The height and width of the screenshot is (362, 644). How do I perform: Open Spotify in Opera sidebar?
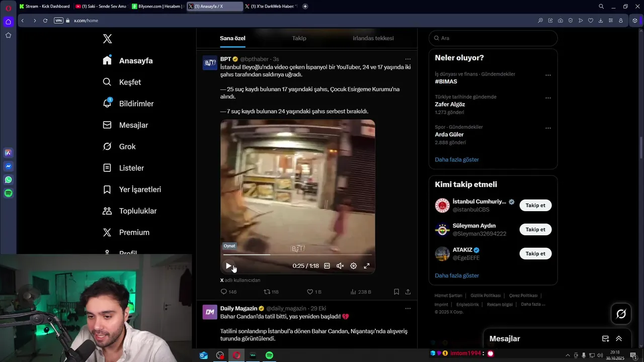pyautogui.click(x=8, y=193)
